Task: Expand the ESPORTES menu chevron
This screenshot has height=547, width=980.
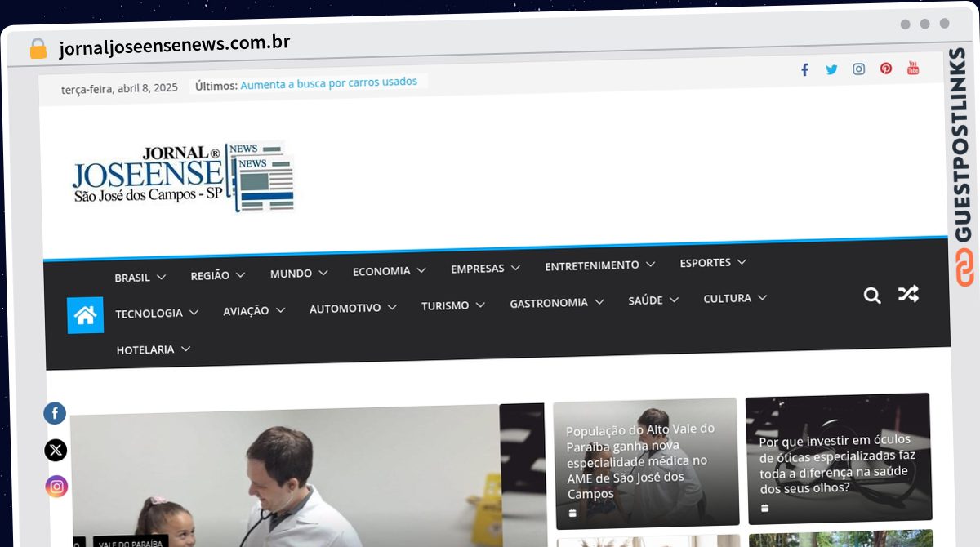Action: 742,262
